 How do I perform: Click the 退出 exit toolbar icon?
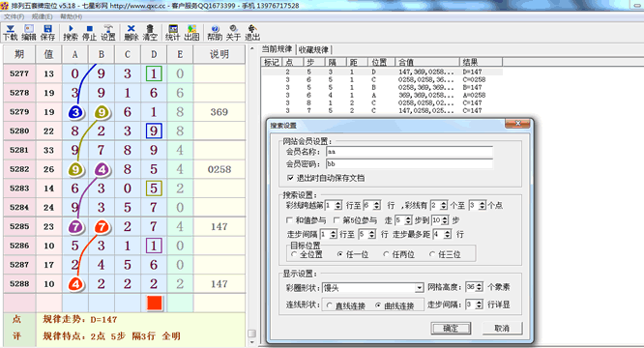(252, 33)
